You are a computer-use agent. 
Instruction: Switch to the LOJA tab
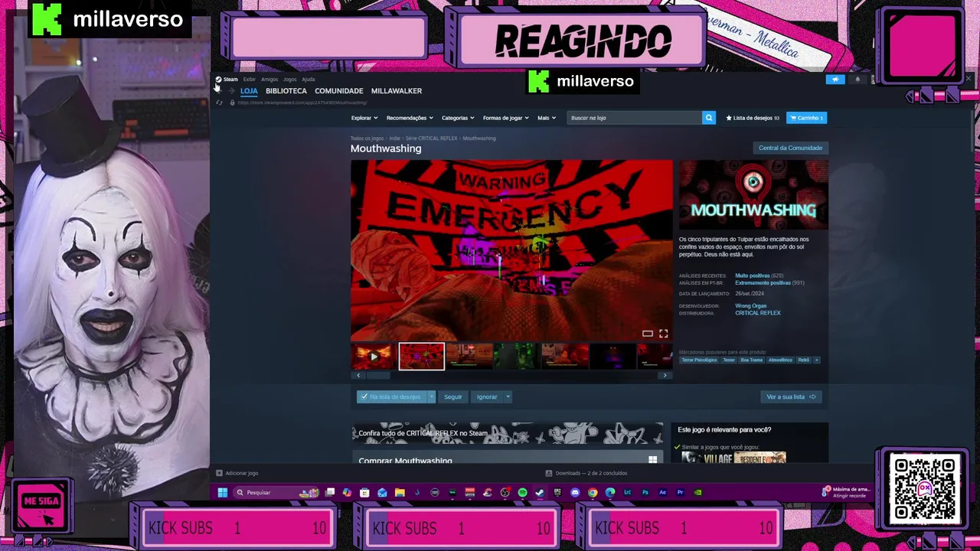pyautogui.click(x=249, y=90)
